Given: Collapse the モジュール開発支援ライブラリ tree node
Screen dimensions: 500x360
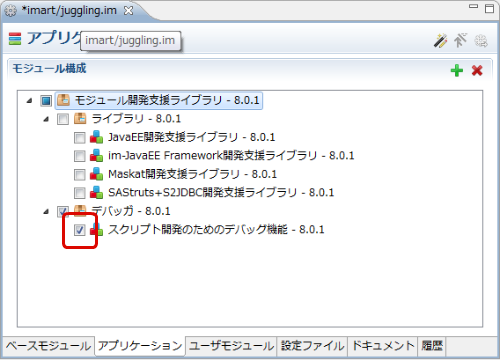Looking at the screenshot, I should pyautogui.click(x=29, y=100).
